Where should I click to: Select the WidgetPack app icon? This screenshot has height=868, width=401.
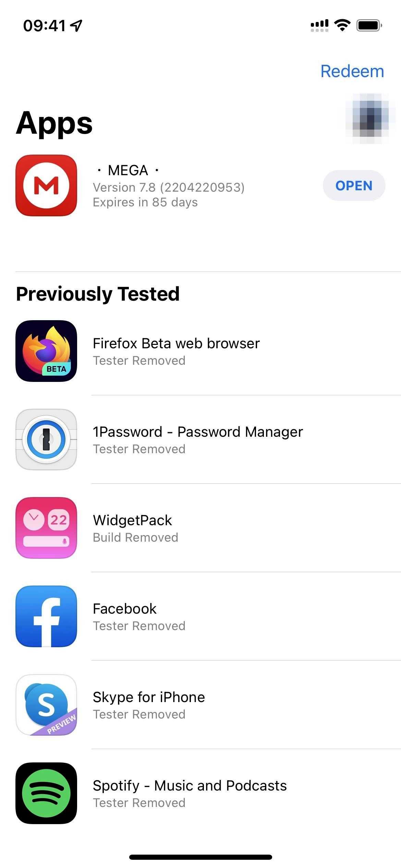click(x=46, y=528)
